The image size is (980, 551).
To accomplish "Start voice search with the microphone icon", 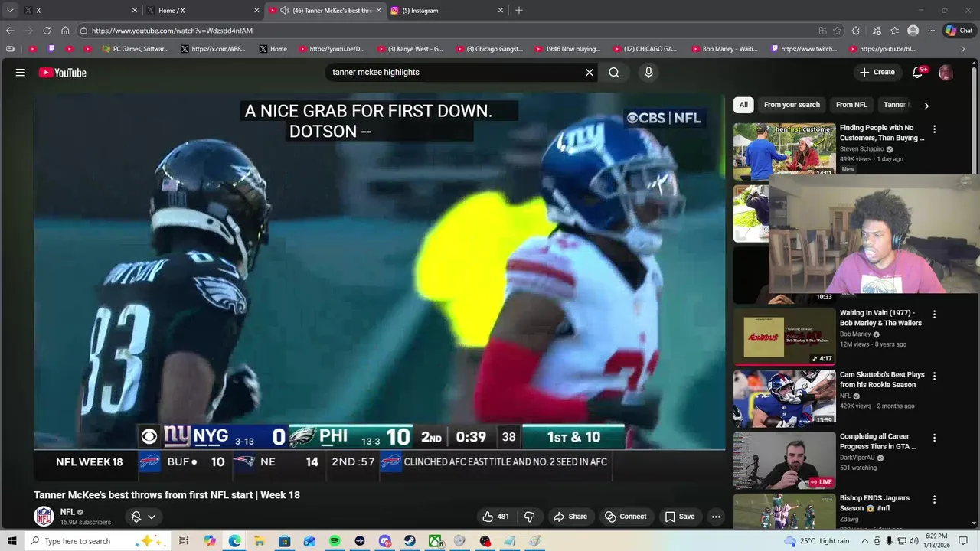I will tap(648, 73).
